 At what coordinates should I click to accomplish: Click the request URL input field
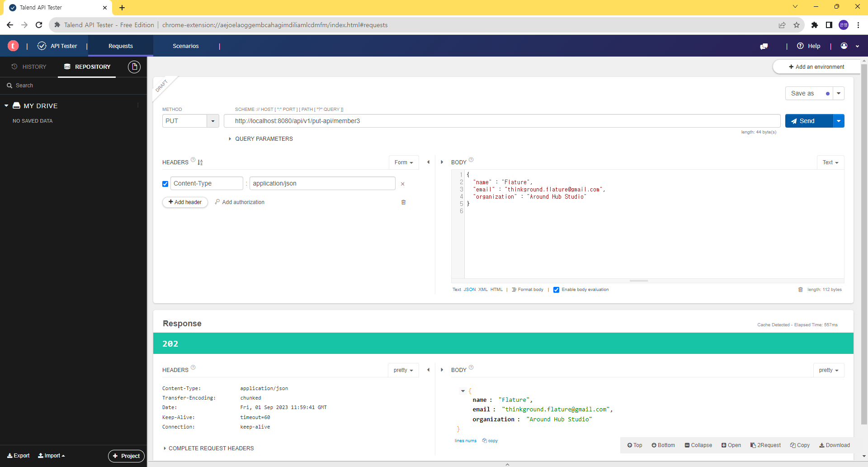(502, 121)
